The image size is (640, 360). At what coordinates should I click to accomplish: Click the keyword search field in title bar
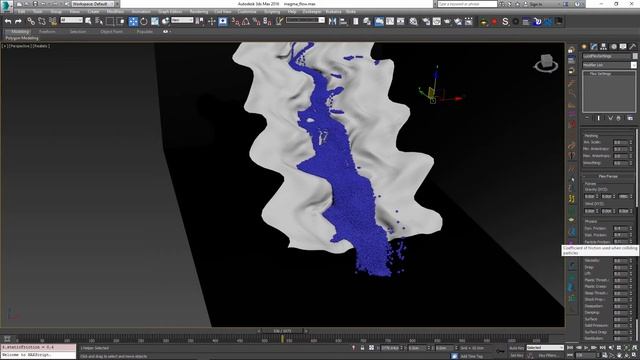pyautogui.click(x=467, y=4)
